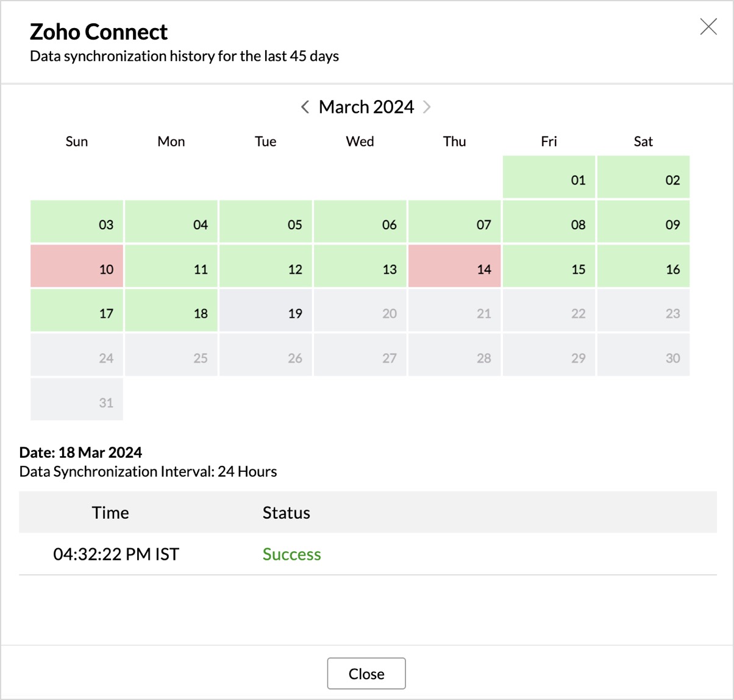Select March 11 calendar day
Screen dimensions: 734x700
[x=172, y=266]
